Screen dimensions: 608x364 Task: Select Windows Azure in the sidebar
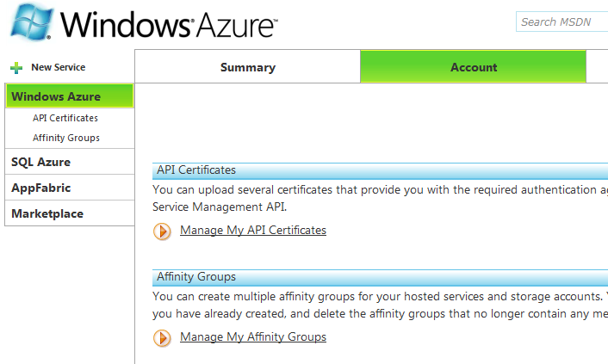[70, 96]
